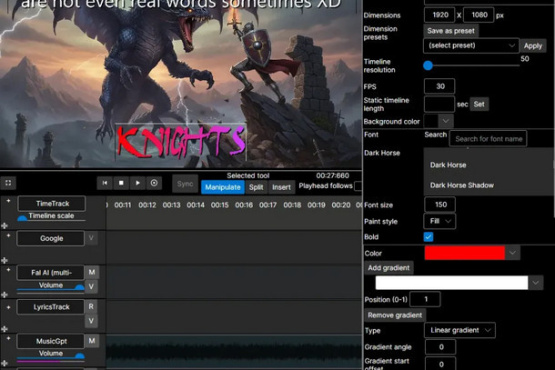The image size is (555, 370).
Task: Click the height dimension field 1080
Action: (x=478, y=15)
